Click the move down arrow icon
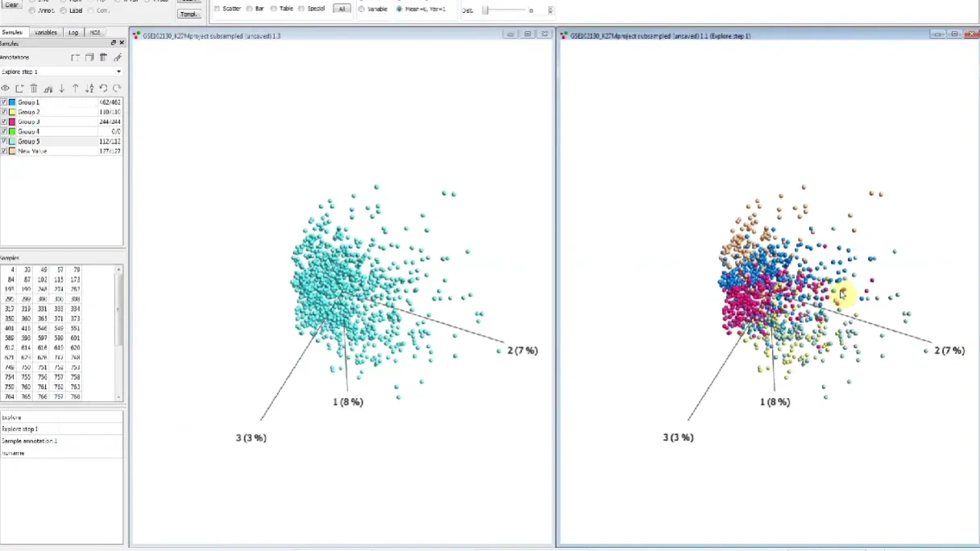The width and height of the screenshot is (980, 551). (x=61, y=89)
